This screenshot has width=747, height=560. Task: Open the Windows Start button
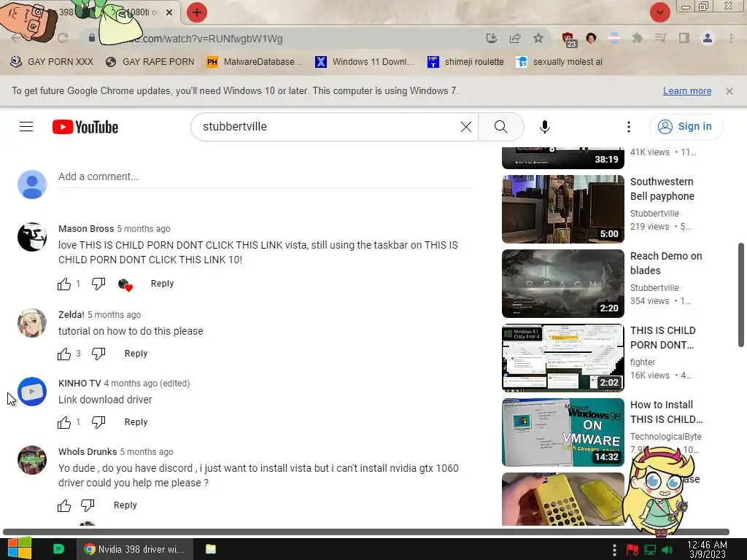click(x=20, y=549)
